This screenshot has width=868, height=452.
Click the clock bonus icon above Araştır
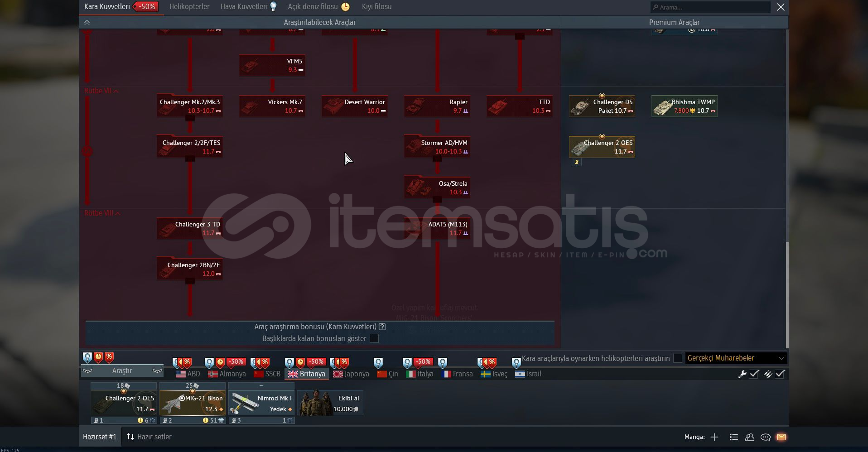(x=98, y=357)
